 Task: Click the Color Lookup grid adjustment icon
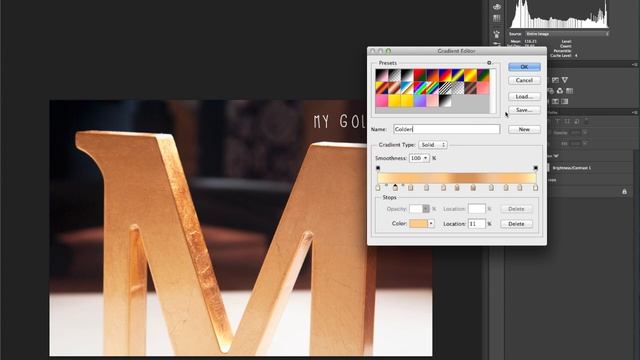(x=569, y=91)
